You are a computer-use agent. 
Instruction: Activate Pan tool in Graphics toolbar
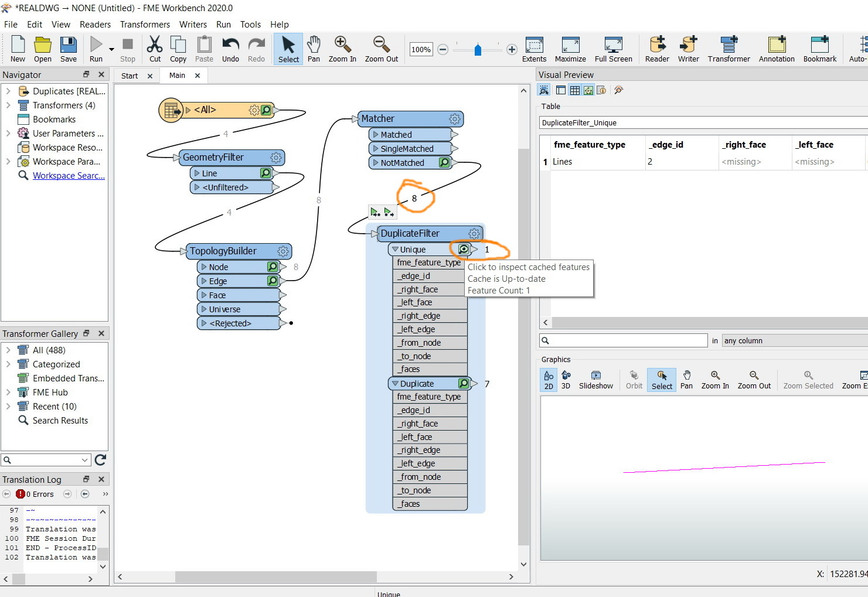pyautogui.click(x=686, y=380)
